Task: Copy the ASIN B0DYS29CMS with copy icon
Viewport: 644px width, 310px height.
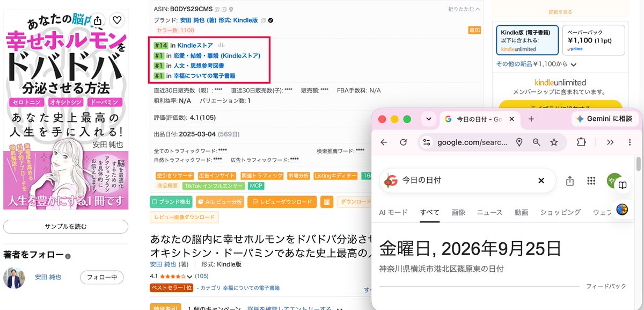Action: [x=217, y=9]
